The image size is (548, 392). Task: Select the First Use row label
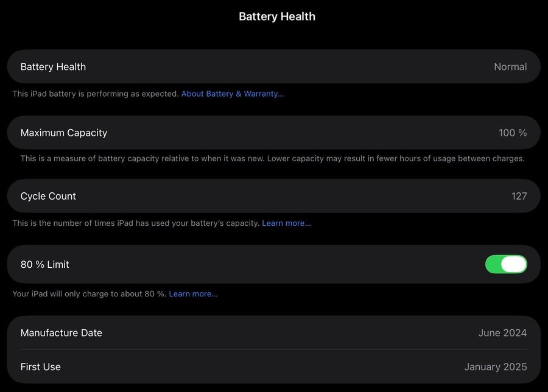pyautogui.click(x=41, y=367)
